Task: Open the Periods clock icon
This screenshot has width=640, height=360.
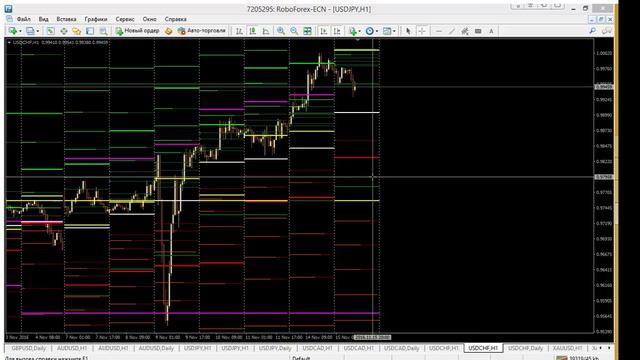Action: click(x=369, y=31)
